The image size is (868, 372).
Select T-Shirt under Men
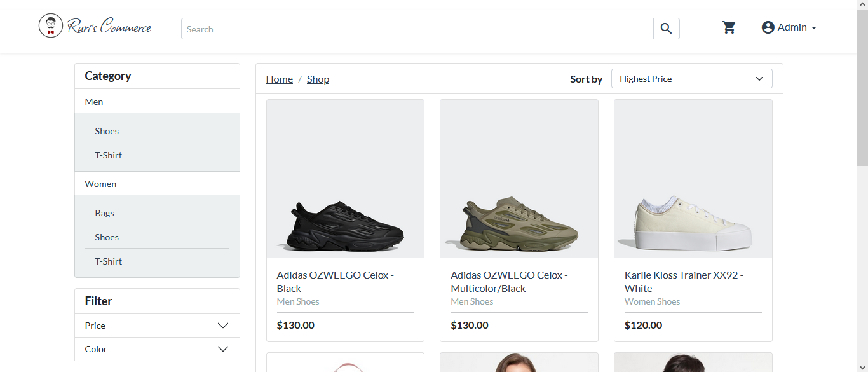[108, 155]
